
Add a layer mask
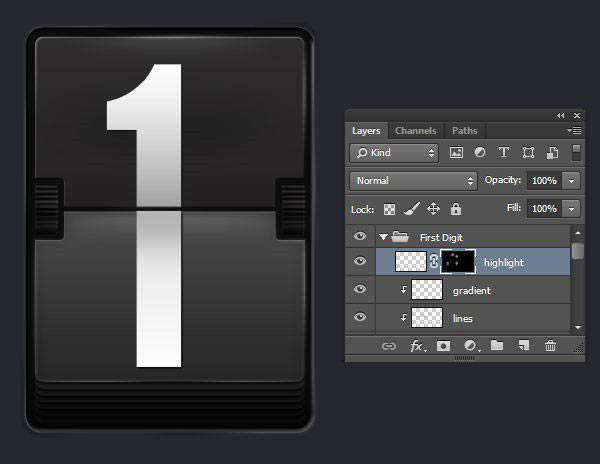pos(444,346)
